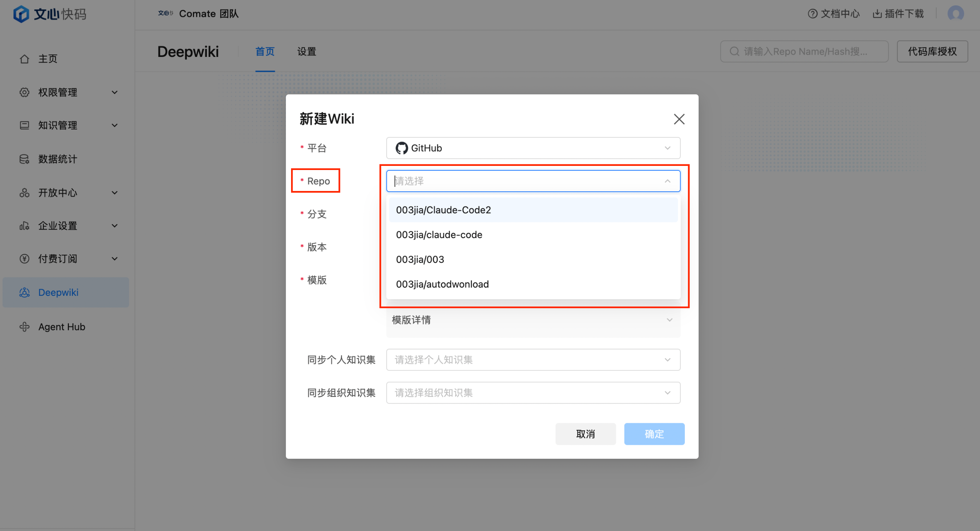Expand the 权限管理 menu chevron
Image resolution: width=980 pixels, height=531 pixels.
[115, 92]
